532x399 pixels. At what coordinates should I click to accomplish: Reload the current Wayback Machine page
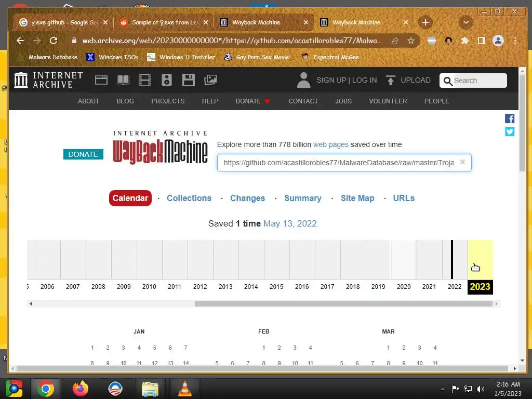tap(54, 41)
